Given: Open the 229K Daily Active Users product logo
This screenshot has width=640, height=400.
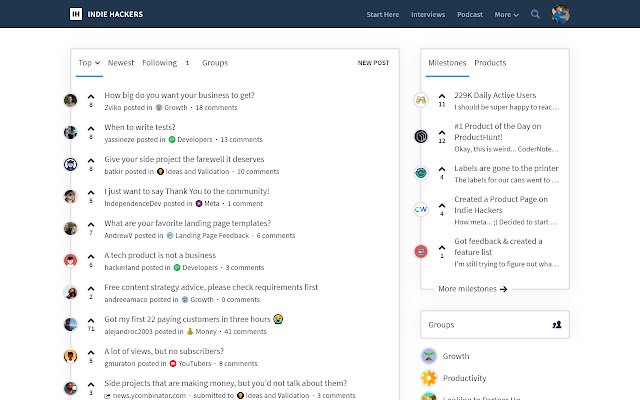Looking at the screenshot, I should click(421, 100).
